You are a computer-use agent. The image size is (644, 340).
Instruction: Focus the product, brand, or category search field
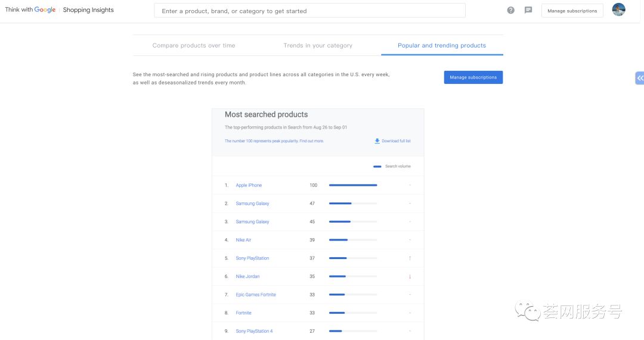[309, 11]
